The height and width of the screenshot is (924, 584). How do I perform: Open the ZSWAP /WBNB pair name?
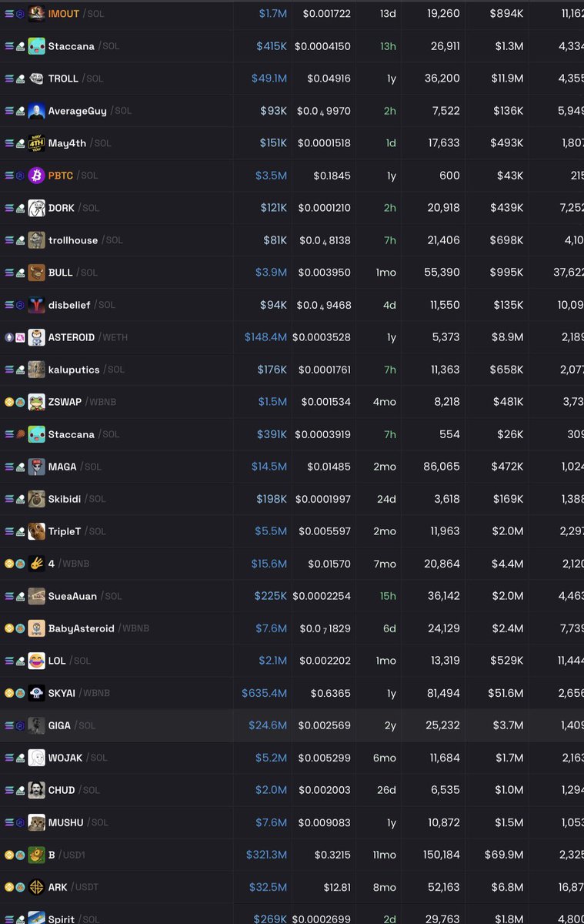pyautogui.click(x=82, y=402)
